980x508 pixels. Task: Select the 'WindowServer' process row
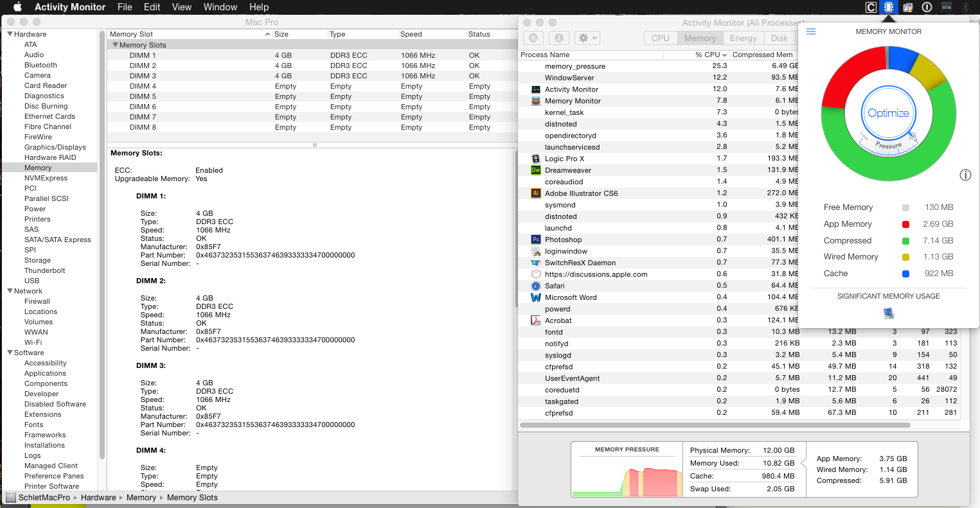(659, 78)
